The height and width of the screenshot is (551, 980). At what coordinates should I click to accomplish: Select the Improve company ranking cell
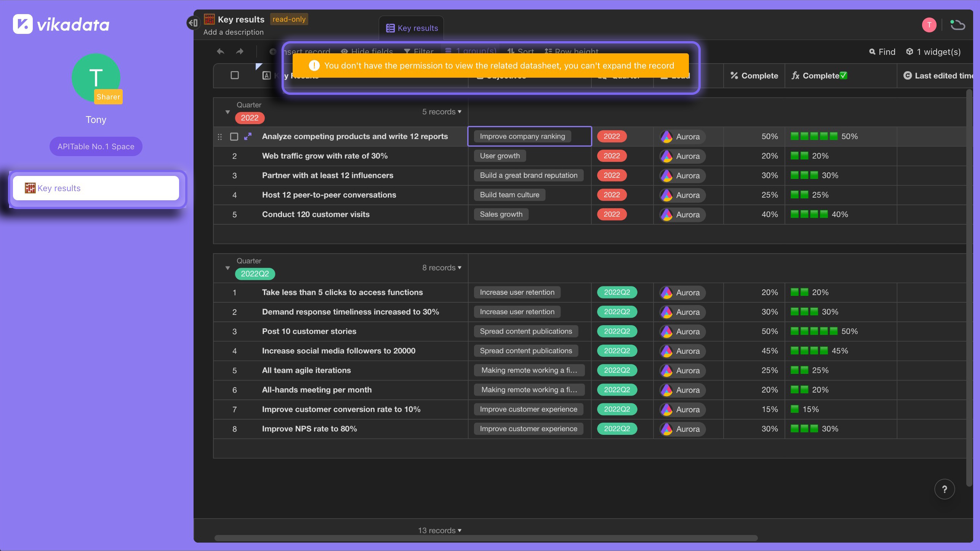[530, 136]
